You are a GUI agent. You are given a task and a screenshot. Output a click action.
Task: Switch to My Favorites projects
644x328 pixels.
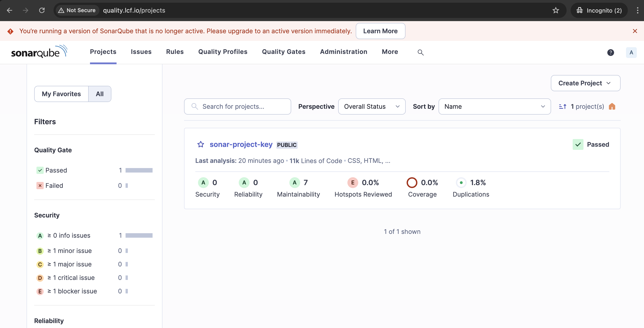(61, 94)
